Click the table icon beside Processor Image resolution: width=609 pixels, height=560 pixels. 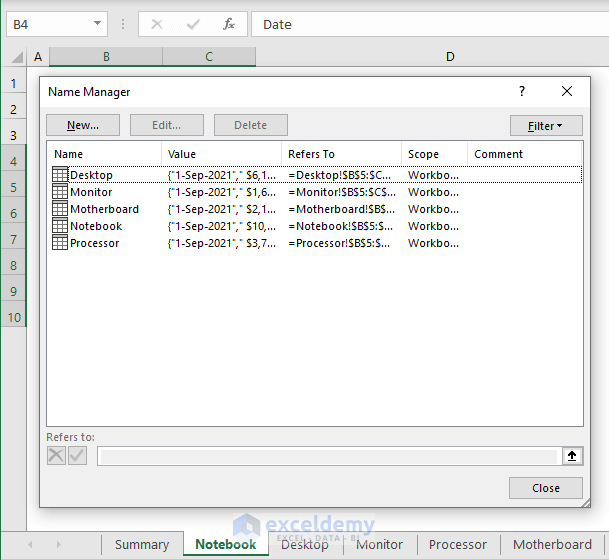coord(60,243)
